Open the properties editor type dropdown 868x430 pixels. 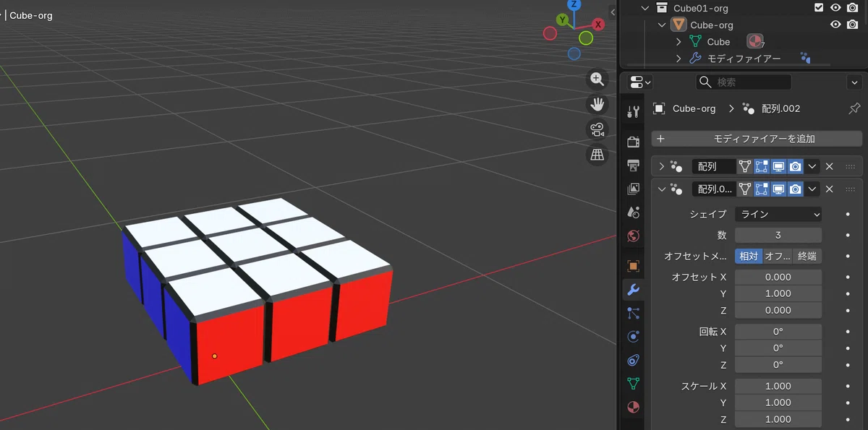[x=640, y=82]
